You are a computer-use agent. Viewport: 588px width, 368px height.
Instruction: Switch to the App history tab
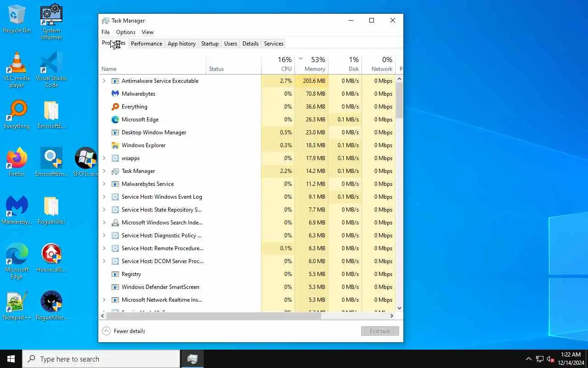[181, 44]
